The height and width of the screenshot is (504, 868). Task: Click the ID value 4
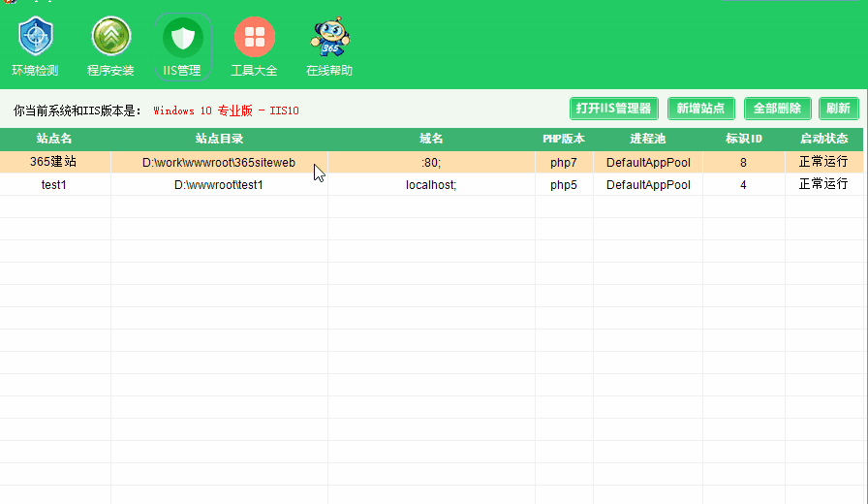click(x=743, y=184)
